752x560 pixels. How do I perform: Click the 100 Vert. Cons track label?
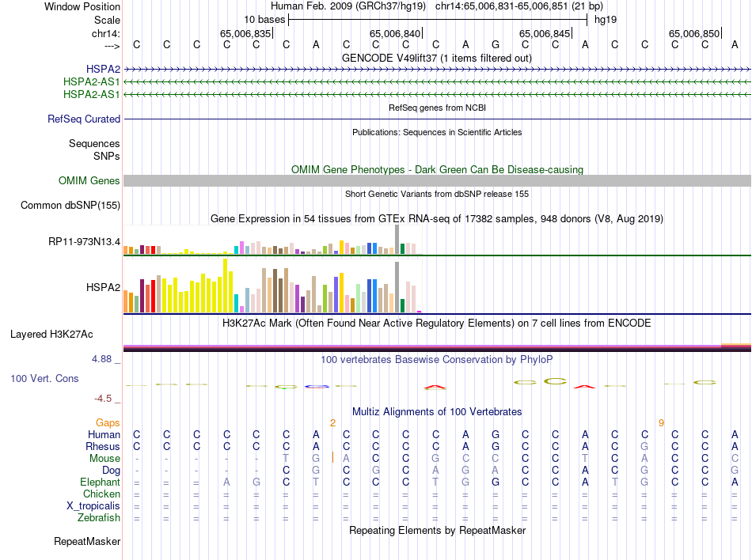[x=44, y=379]
